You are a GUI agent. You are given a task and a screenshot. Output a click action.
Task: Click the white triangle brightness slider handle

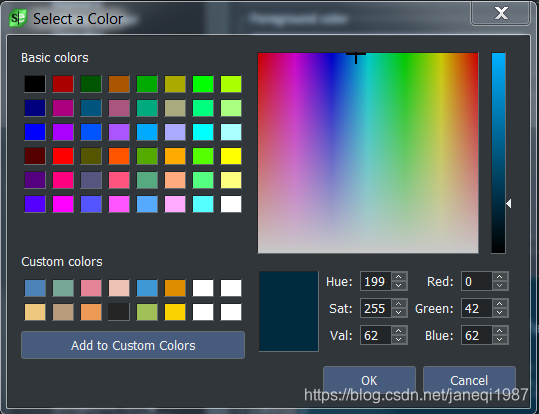tap(509, 204)
